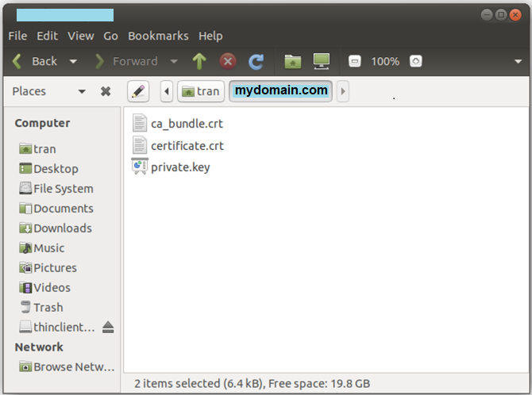Open the View menu
Screen dimensions: 532x395
pyautogui.click(x=81, y=36)
